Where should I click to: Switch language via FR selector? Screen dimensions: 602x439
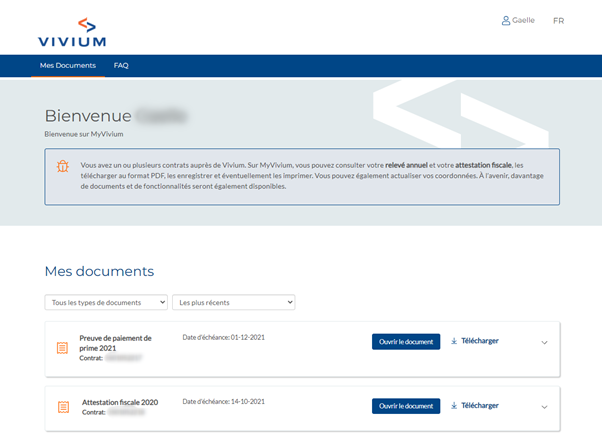click(559, 21)
